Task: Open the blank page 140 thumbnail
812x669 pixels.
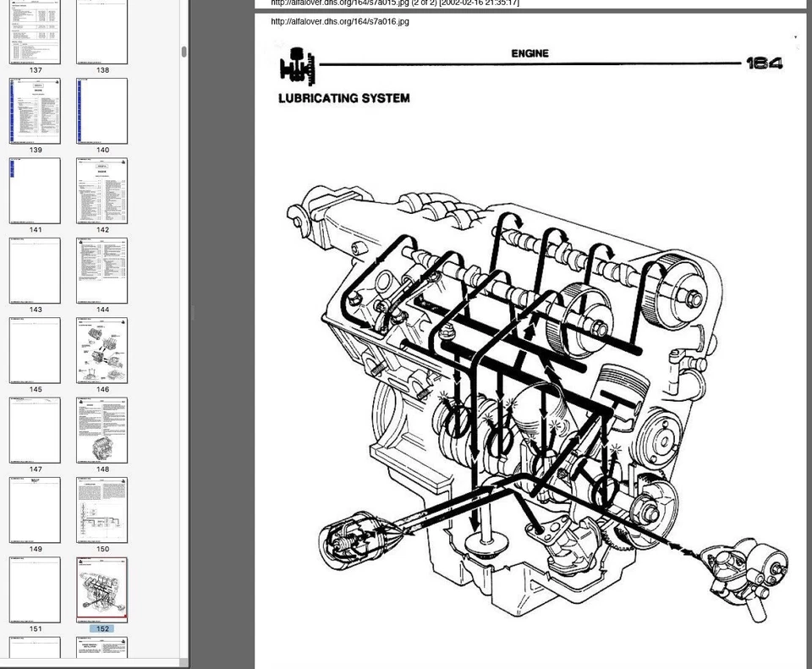Action: click(x=101, y=110)
